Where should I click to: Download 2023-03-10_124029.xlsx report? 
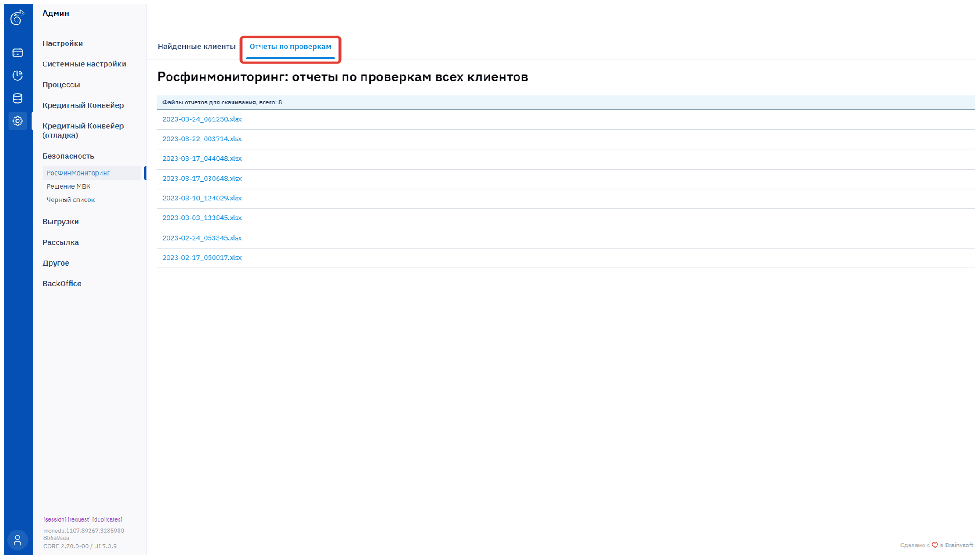(202, 199)
